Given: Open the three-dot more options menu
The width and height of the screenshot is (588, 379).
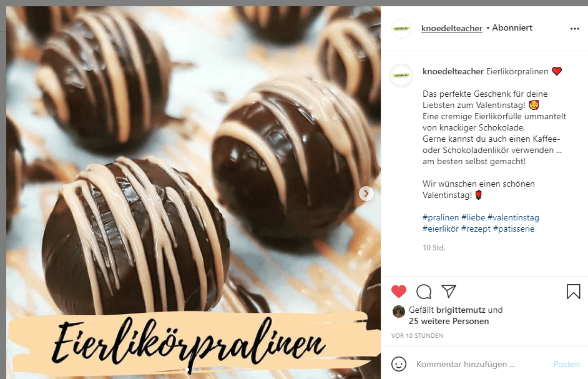Looking at the screenshot, I should [x=574, y=29].
